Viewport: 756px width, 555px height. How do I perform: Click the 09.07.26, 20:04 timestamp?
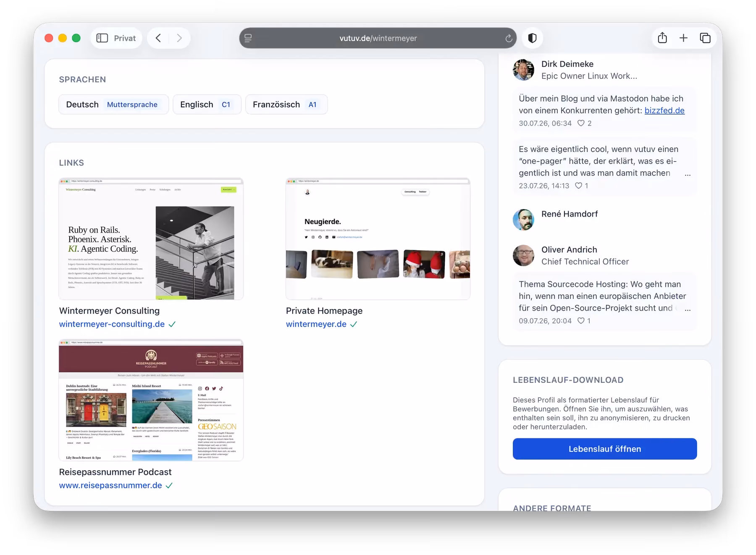(x=545, y=321)
